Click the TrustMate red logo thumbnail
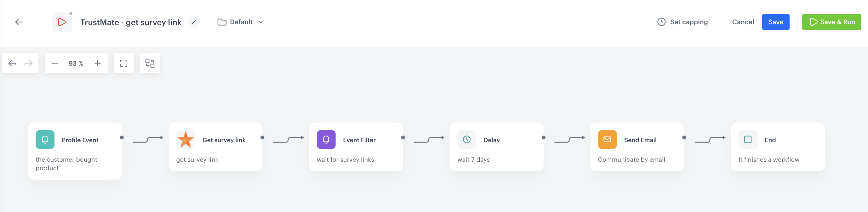The image size is (868, 212). [x=62, y=22]
